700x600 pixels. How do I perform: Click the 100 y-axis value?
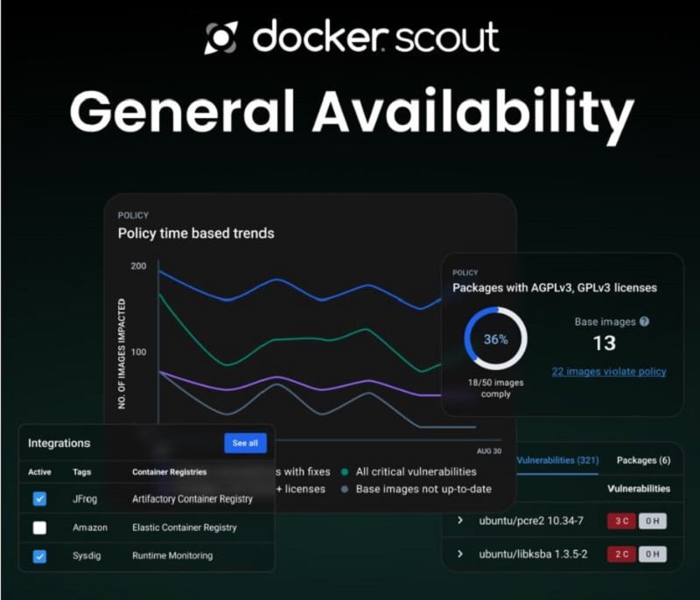138,352
